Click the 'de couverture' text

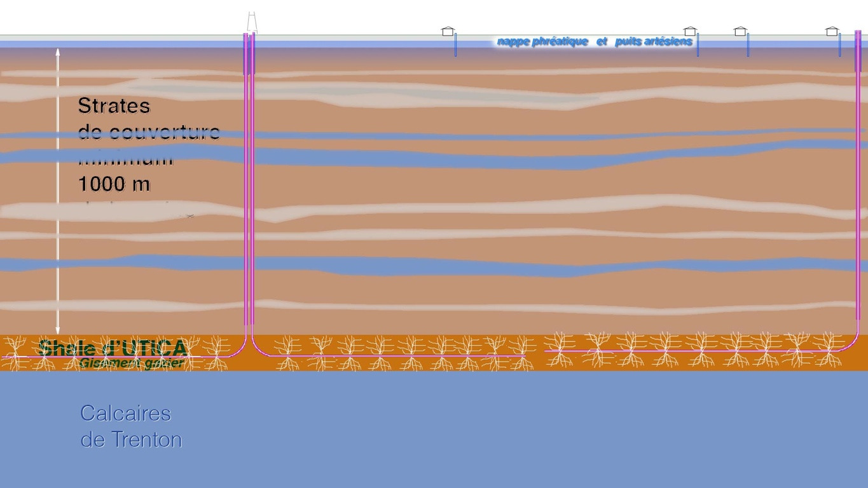(149, 132)
